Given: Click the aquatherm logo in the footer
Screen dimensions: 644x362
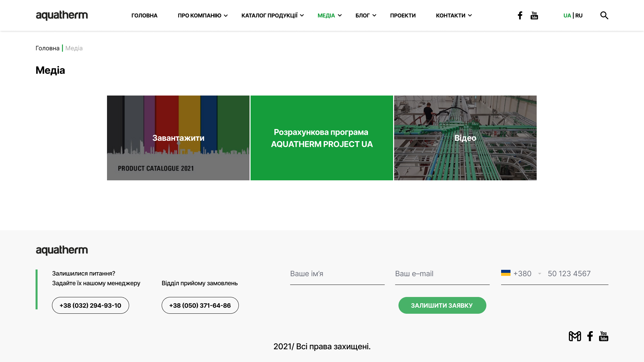Looking at the screenshot, I should tap(62, 250).
